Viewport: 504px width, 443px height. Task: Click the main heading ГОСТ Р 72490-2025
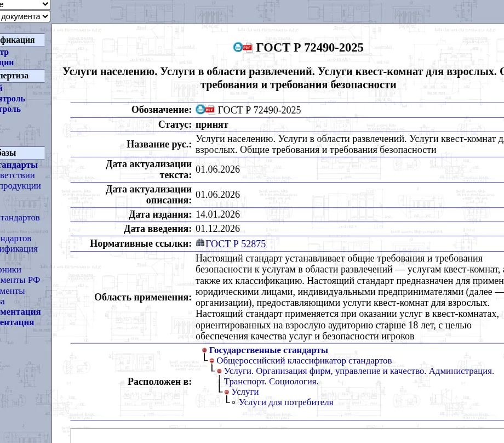pos(310,48)
